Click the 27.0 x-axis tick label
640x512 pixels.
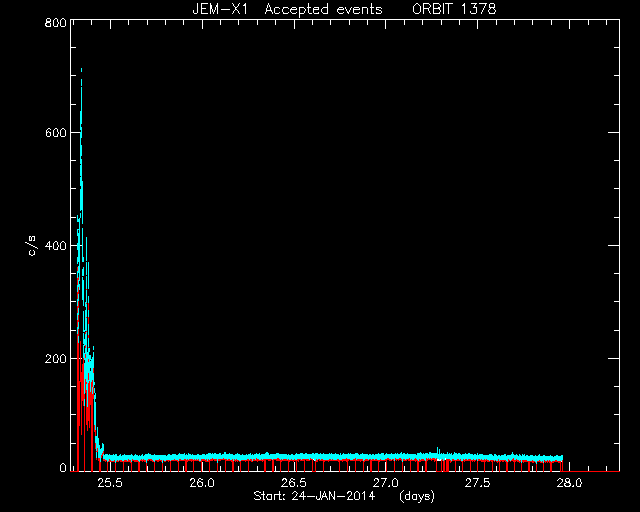coord(385,483)
